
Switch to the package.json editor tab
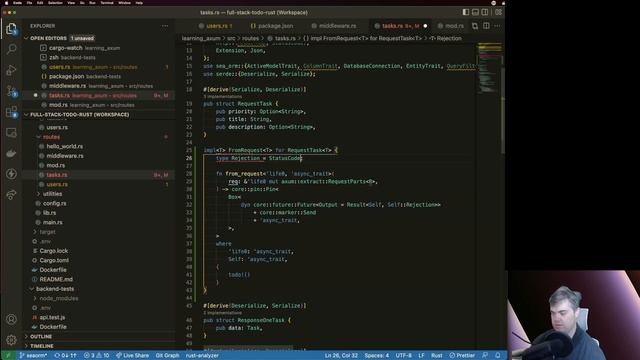[272, 26]
